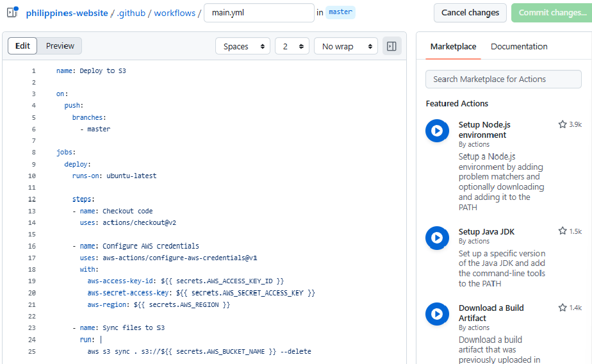Click the Setup Node.js environment play icon

437,131
